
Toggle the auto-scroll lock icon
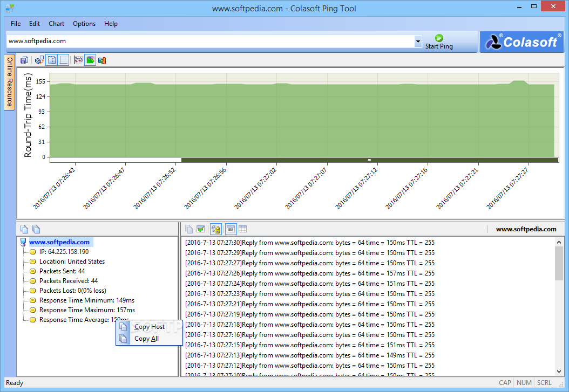[216, 229]
